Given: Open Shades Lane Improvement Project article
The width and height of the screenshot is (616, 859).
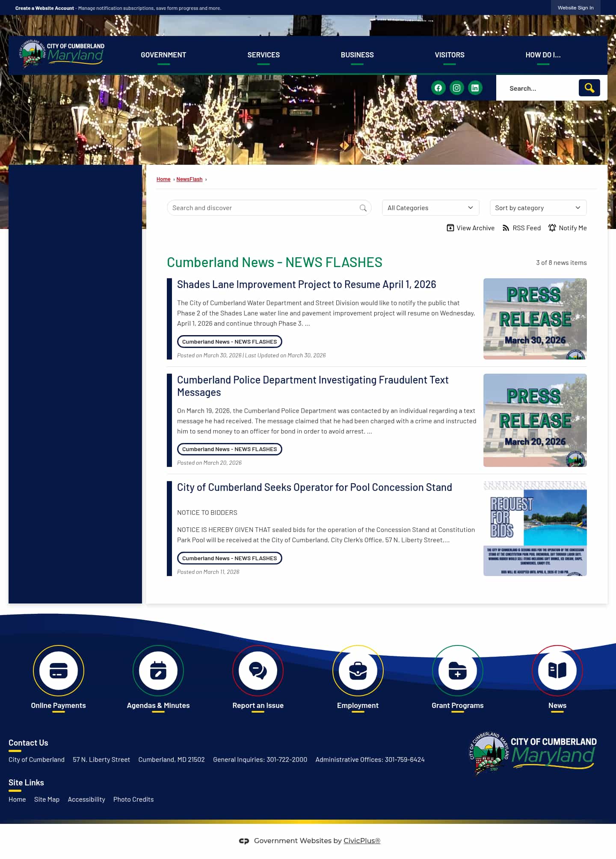Looking at the screenshot, I should [x=306, y=285].
